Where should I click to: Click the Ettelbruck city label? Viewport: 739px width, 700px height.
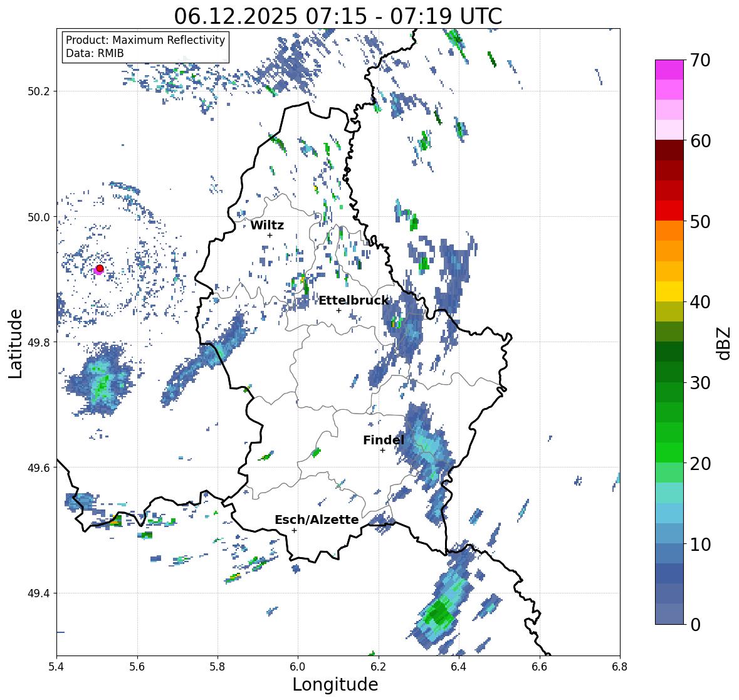354,301
